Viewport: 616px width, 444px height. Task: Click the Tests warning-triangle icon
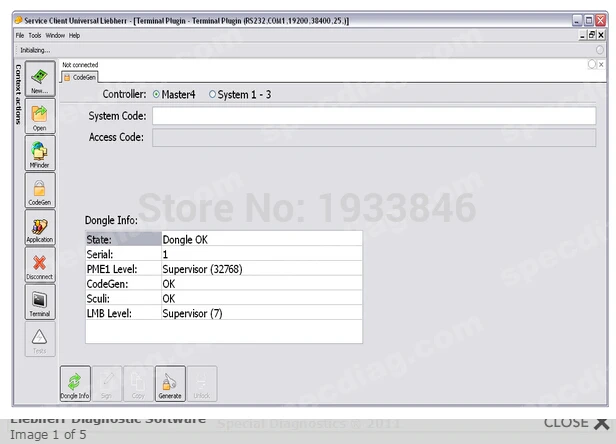point(40,339)
